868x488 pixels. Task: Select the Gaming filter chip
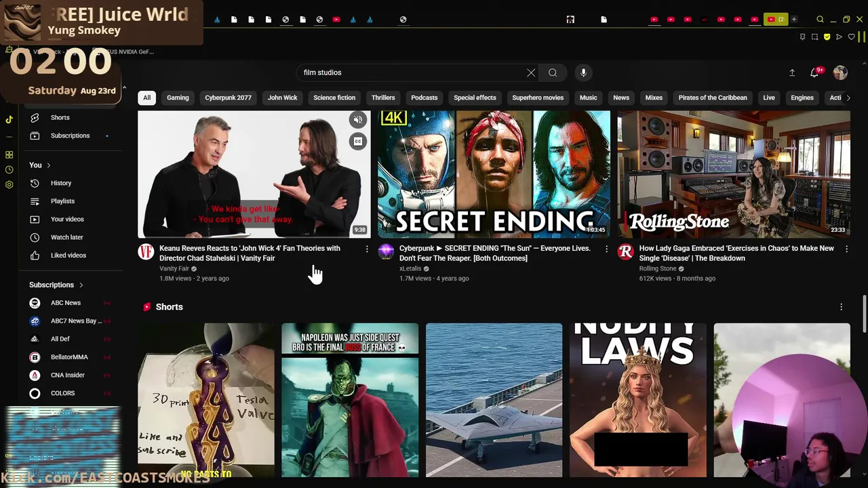coord(178,98)
